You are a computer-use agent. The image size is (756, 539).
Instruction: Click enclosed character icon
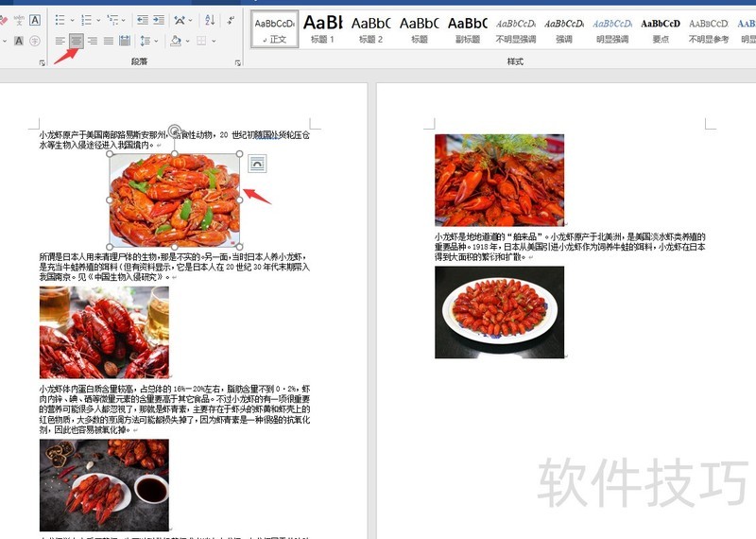(x=35, y=41)
